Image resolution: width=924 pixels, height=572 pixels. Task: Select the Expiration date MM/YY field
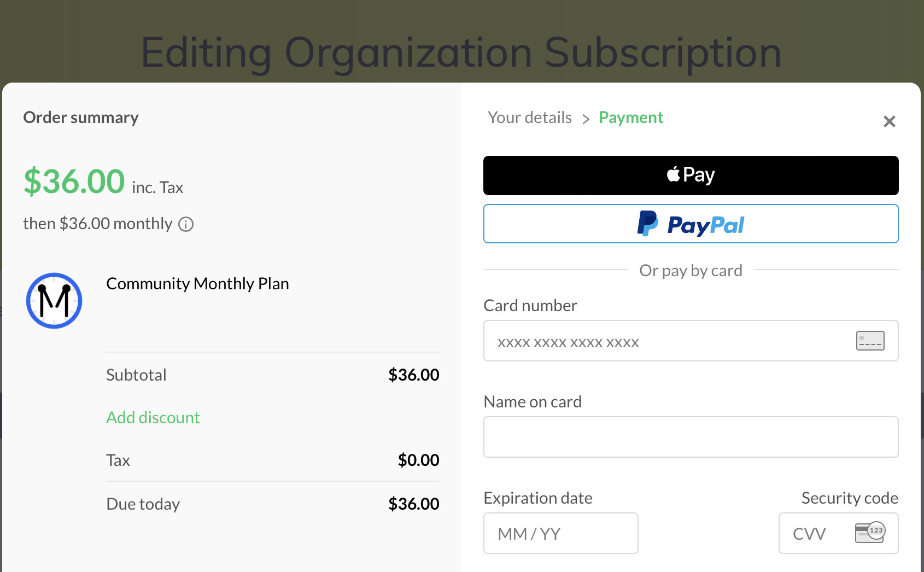pyautogui.click(x=560, y=533)
